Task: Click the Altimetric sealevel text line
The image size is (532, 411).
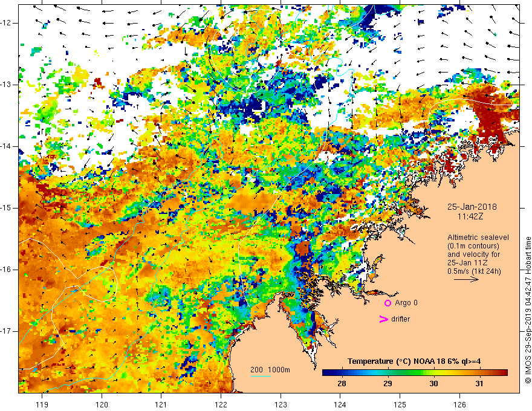Action: [478, 238]
